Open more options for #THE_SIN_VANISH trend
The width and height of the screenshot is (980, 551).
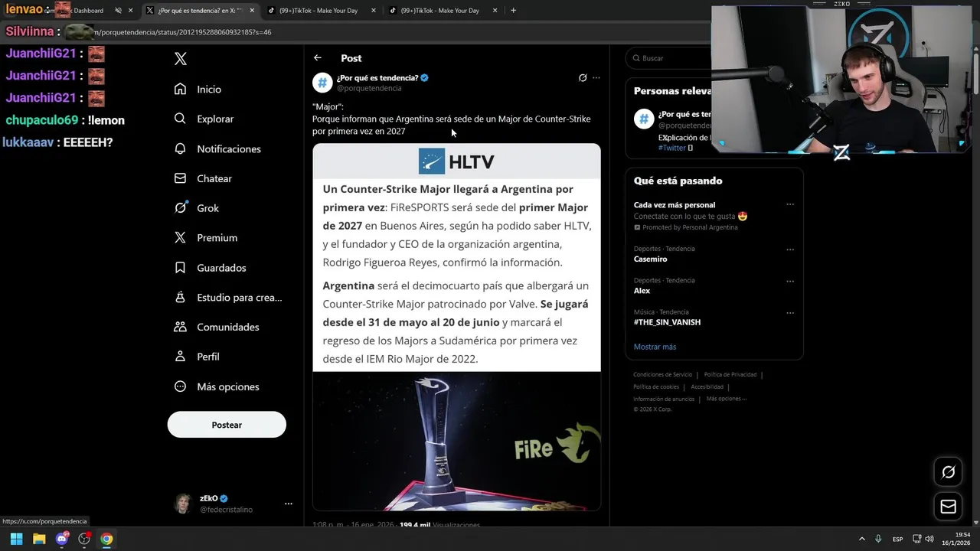[790, 313]
